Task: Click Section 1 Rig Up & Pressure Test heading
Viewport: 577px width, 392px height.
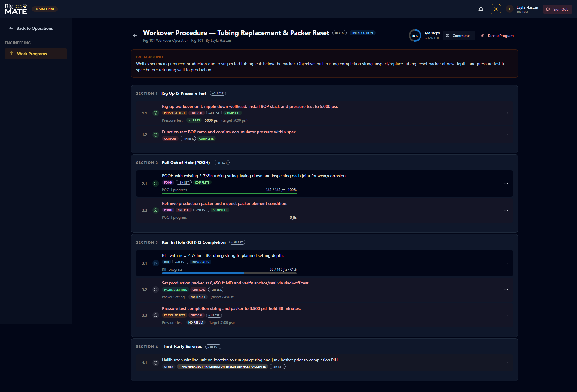Action: tap(184, 93)
